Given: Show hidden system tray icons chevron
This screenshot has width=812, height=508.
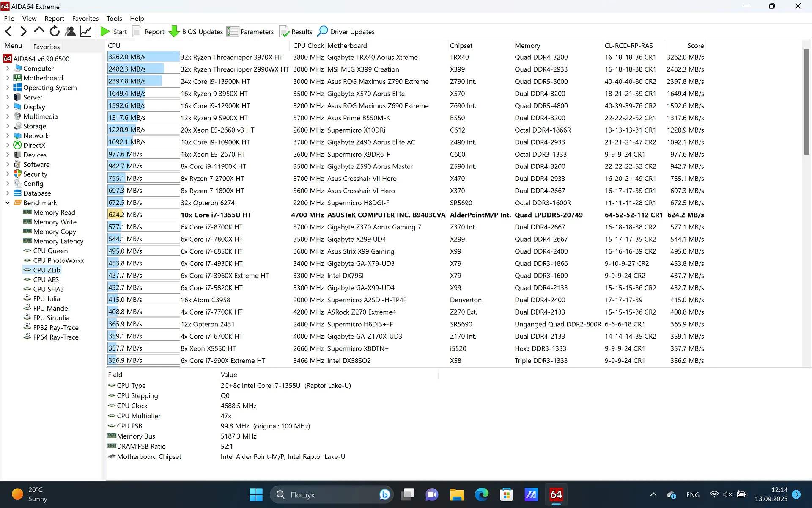Looking at the screenshot, I should pyautogui.click(x=653, y=494).
